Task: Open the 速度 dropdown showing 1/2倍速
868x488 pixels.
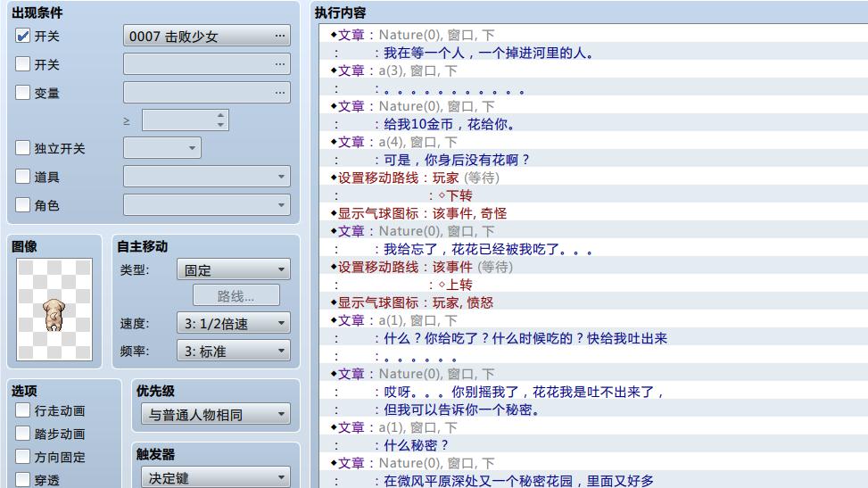Action: tap(234, 324)
